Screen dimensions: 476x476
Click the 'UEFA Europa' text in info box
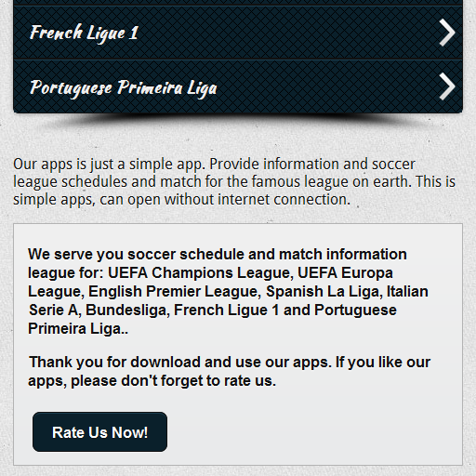click(345, 273)
